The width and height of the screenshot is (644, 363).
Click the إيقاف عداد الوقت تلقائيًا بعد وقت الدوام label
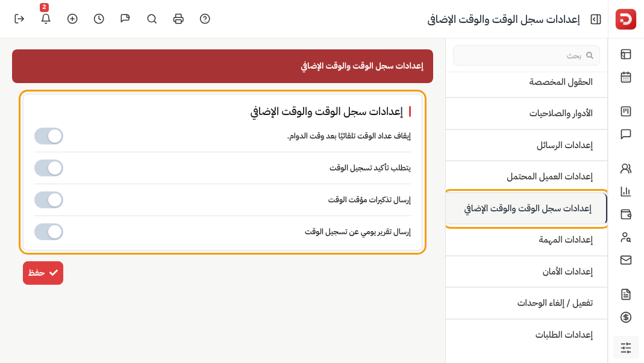pyautogui.click(x=349, y=136)
